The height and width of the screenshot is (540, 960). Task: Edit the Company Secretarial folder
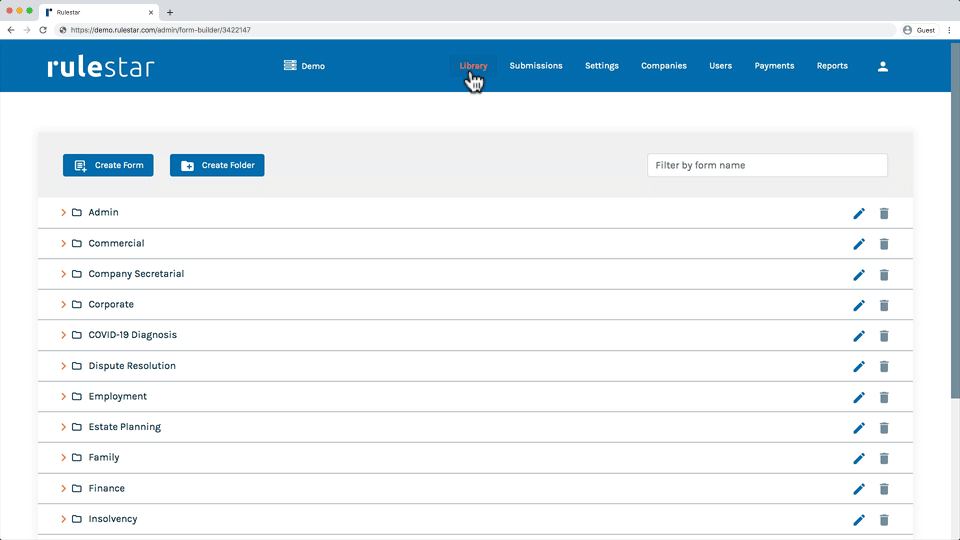(x=859, y=275)
